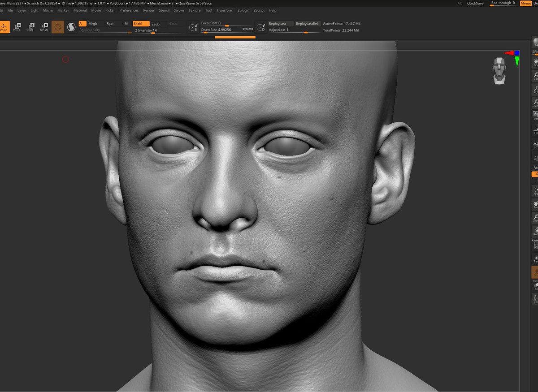Screen dimensions: 538x392
Task: Toggle Zadd sculpt mode
Action: pos(141,24)
